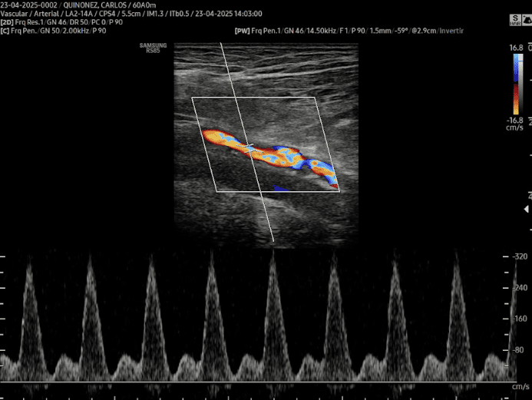Image resolution: width=532 pixels, height=400 pixels.
Task: Click the Doppler sample gate on vessel
Action: tap(247, 146)
